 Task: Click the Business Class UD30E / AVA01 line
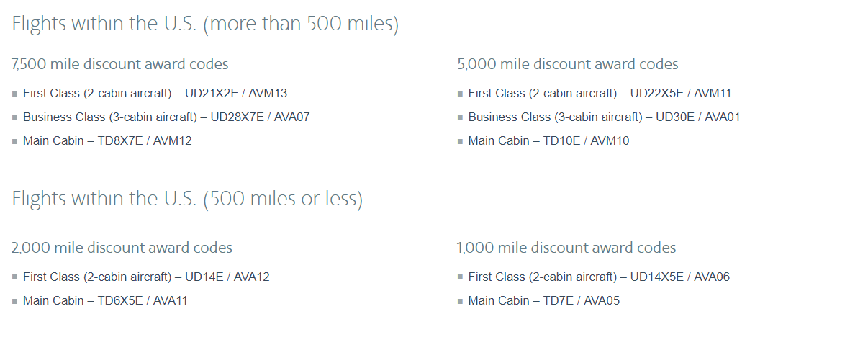(x=604, y=117)
